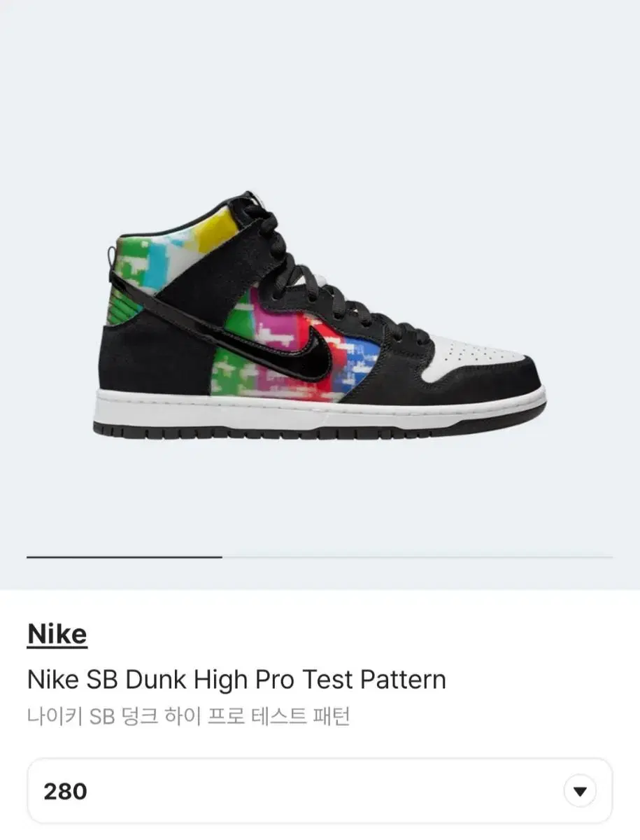Open the 280 size dropdown
The height and width of the screenshot is (840, 640).
320,791
